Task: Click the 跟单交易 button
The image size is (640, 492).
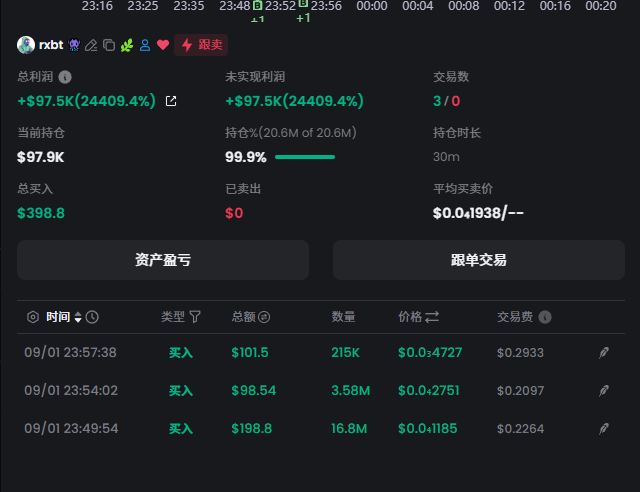Action: [479, 260]
